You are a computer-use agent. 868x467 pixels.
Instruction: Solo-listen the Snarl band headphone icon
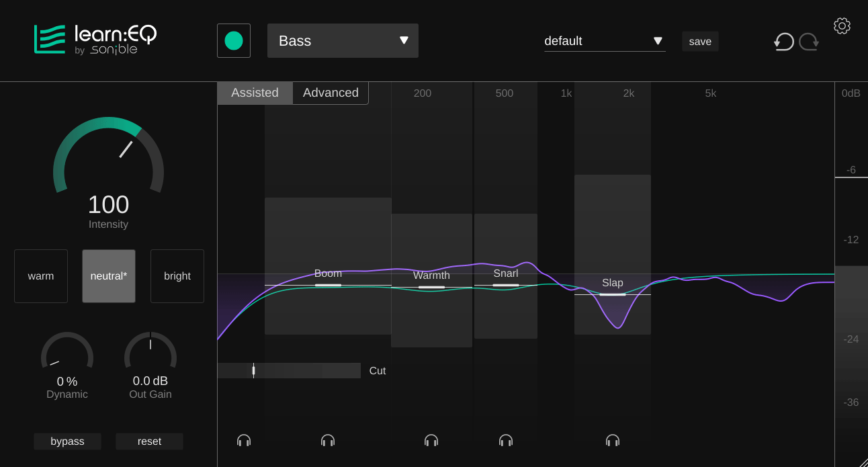[x=506, y=441]
